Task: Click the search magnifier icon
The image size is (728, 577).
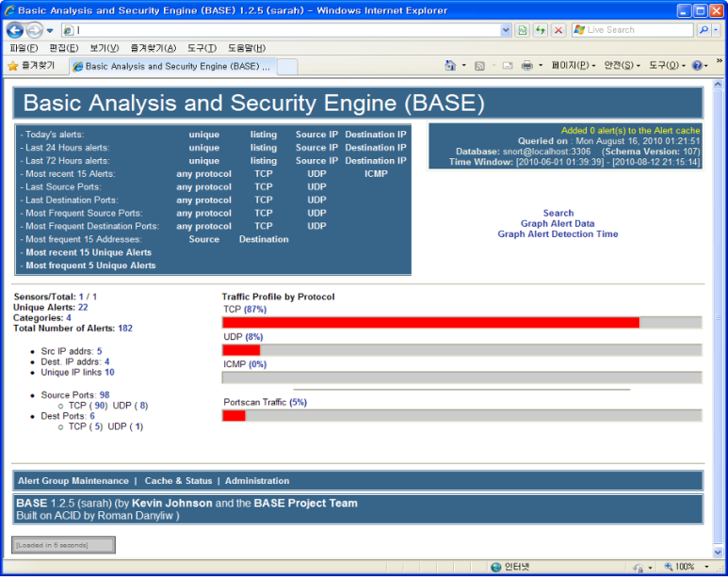Action: (x=704, y=30)
